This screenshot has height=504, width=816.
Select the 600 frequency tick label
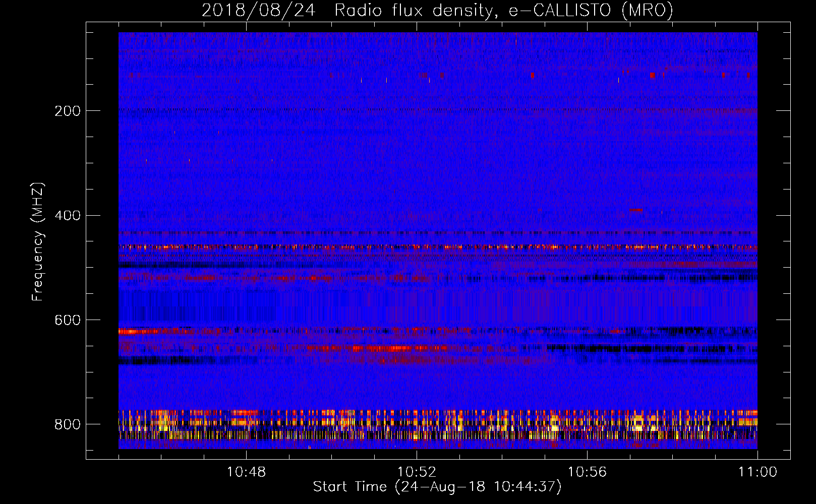coord(67,321)
